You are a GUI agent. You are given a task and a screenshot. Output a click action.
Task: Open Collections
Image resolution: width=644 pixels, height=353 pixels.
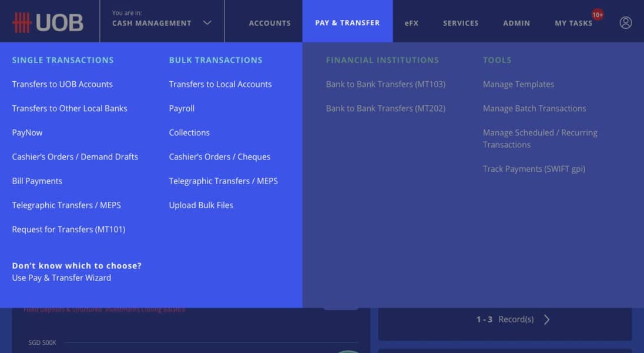click(189, 132)
